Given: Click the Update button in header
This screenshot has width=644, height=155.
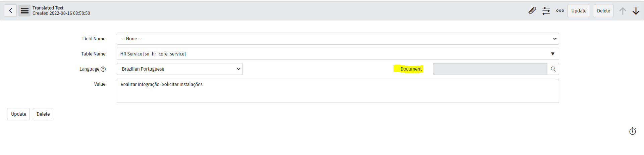Looking at the screenshot, I should (579, 11).
